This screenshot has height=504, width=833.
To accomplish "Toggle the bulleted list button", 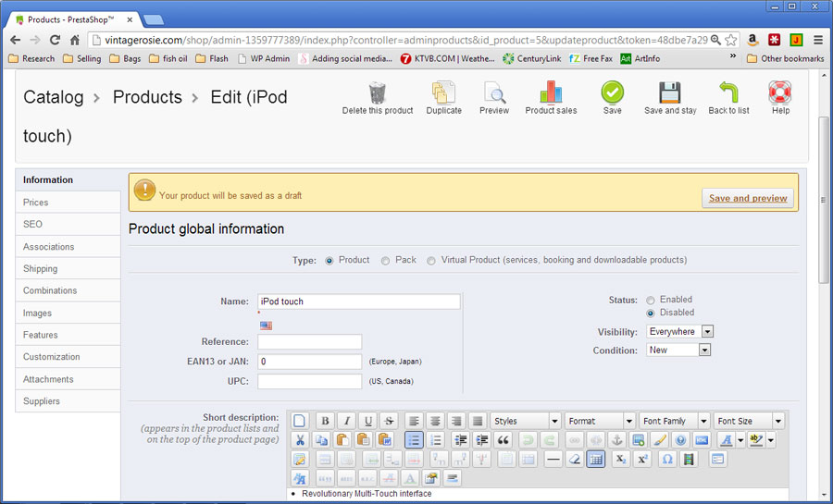I will pos(414,440).
